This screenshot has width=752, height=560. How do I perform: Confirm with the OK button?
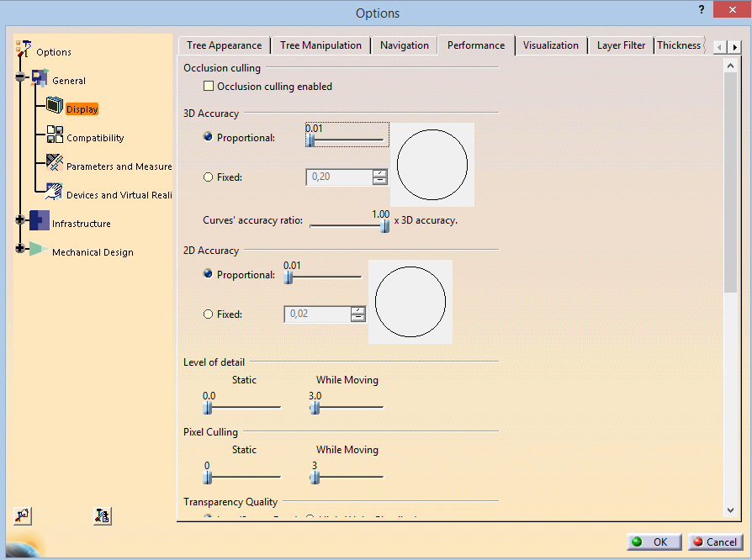point(654,542)
